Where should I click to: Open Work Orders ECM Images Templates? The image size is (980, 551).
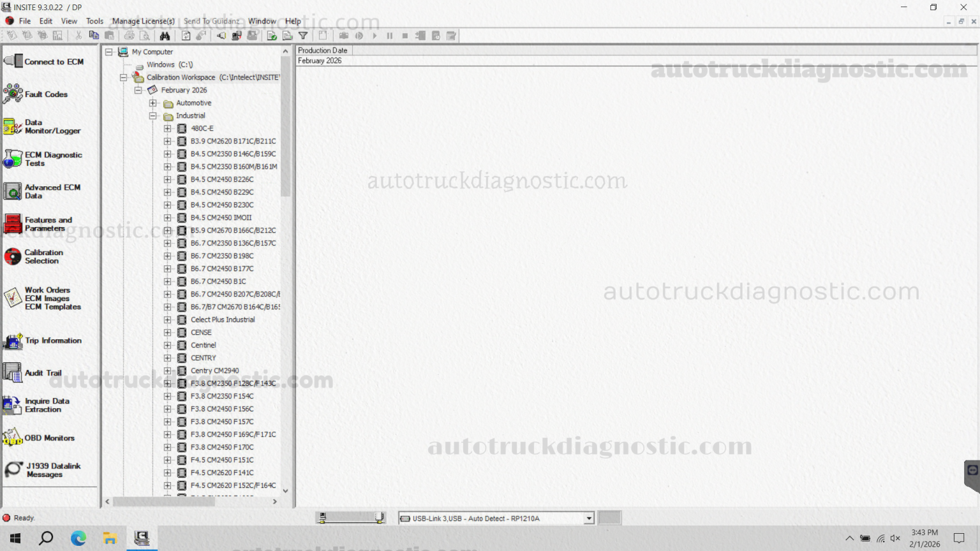click(x=43, y=298)
